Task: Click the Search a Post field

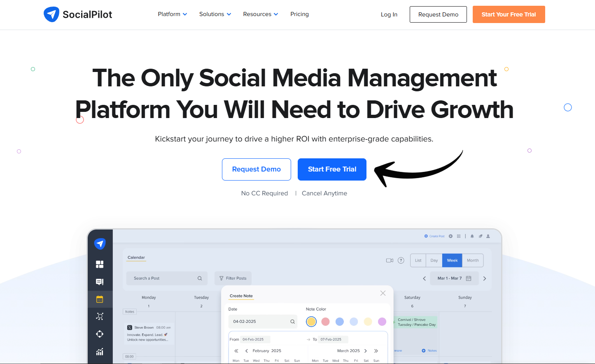Action: [x=165, y=278]
